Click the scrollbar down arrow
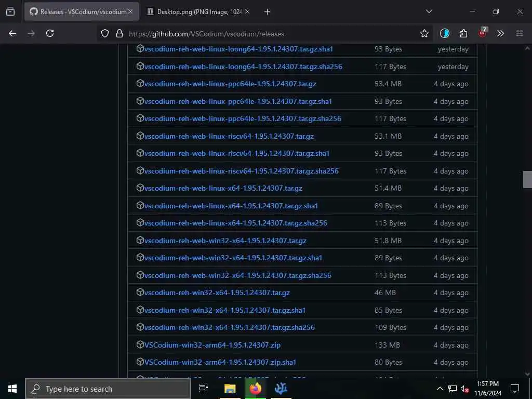 tap(527, 374)
